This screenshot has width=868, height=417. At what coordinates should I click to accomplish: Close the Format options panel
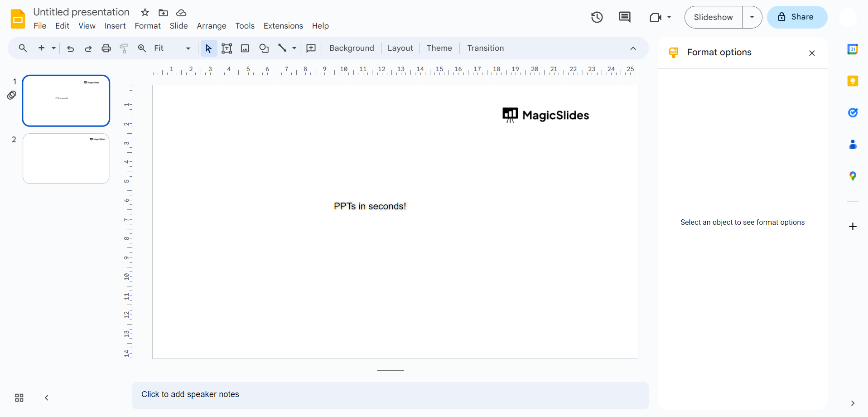[x=811, y=53]
